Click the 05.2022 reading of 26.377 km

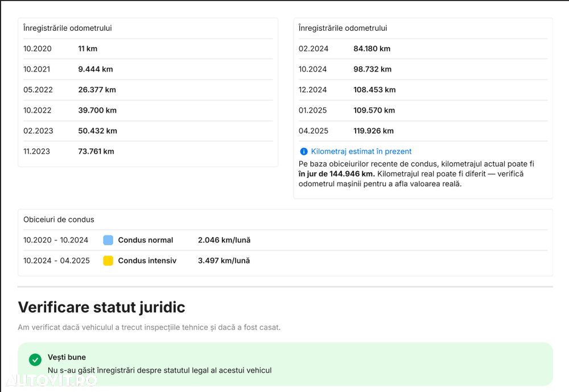point(97,90)
